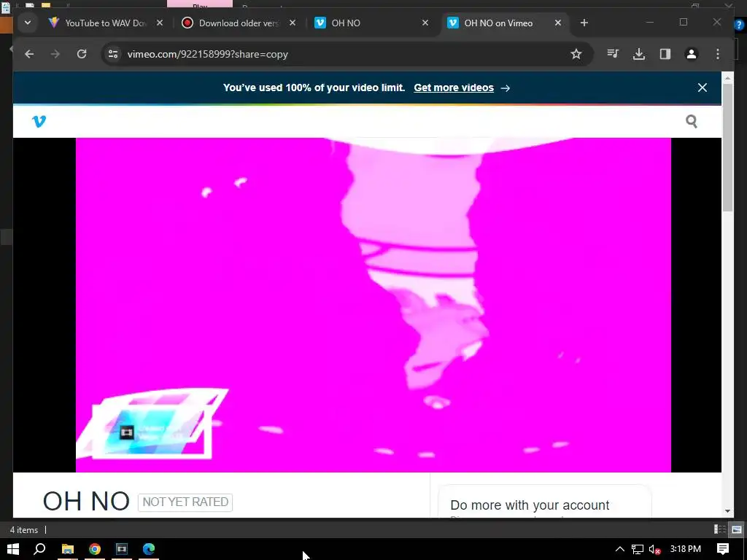Click the page scrollbar up arrow
Screen dimensions: 747x560
[x=727, y=77]
